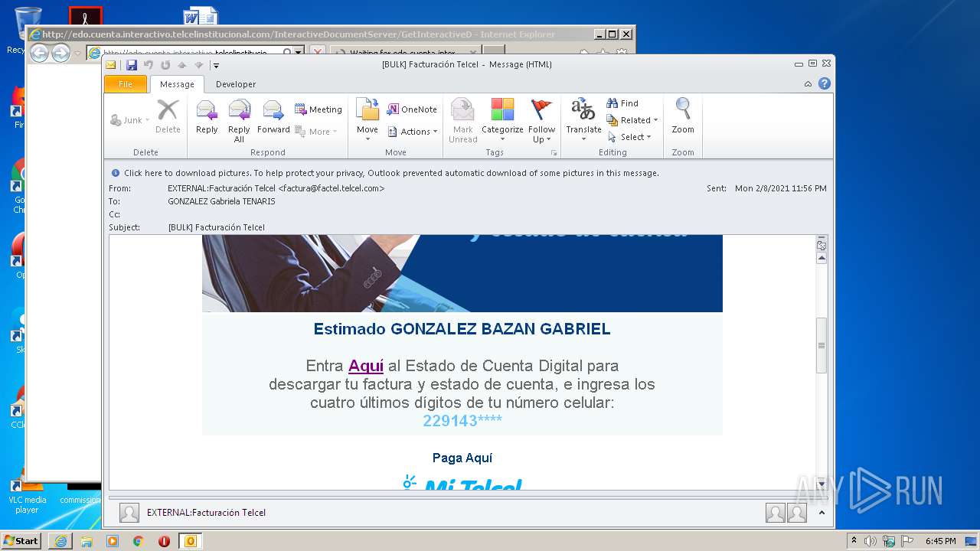Click Undo in the quick access toolbar

[x=149, y=65]
